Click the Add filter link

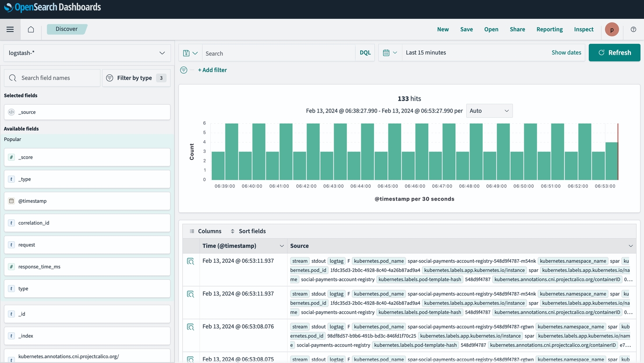click(x=212, y=70)
